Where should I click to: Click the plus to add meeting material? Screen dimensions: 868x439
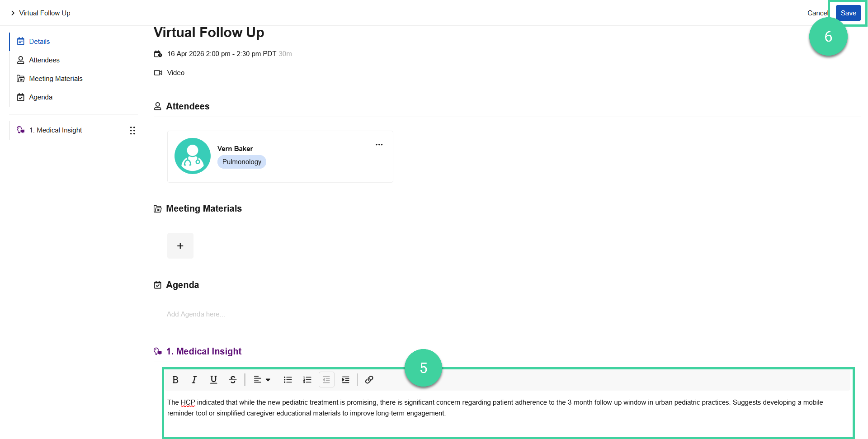coord(180,245)
